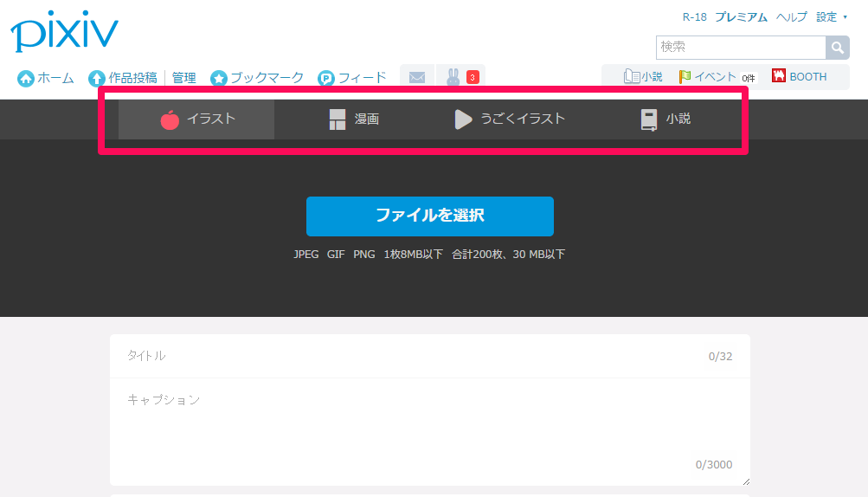Click the book icon on dark 小説 tab
The height and width of the screenshot is (497, 868).
pos(649,119)
